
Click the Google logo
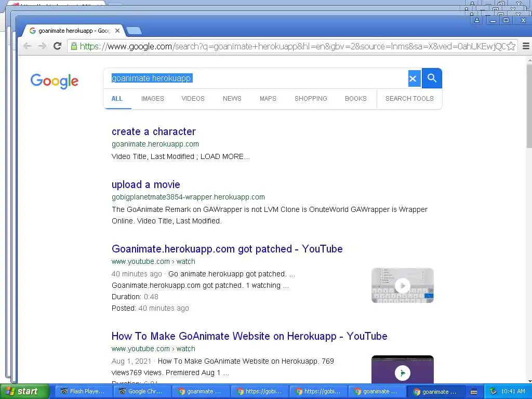tap(54, 81)
